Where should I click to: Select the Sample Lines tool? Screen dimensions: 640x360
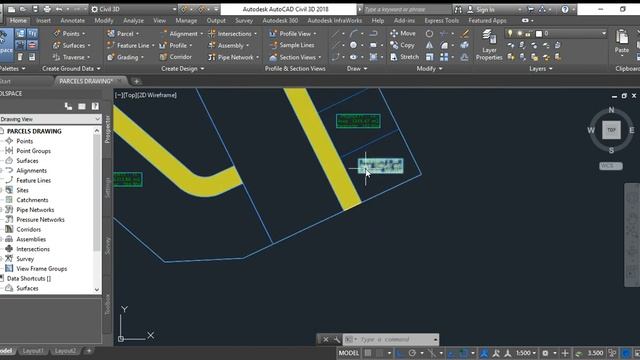tap(292, 45)
